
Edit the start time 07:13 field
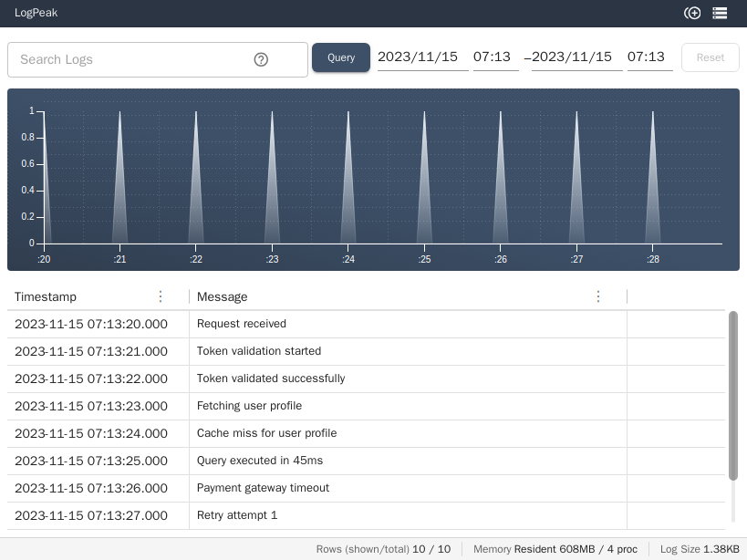point(496,57)
